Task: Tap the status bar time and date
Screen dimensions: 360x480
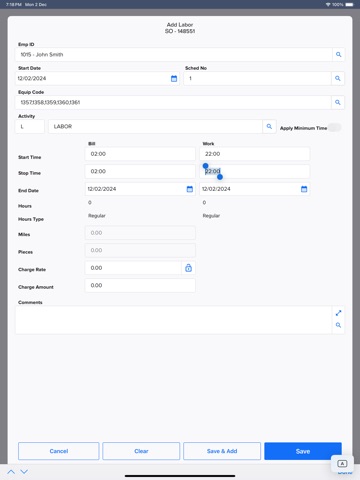Action: point(26,4)
